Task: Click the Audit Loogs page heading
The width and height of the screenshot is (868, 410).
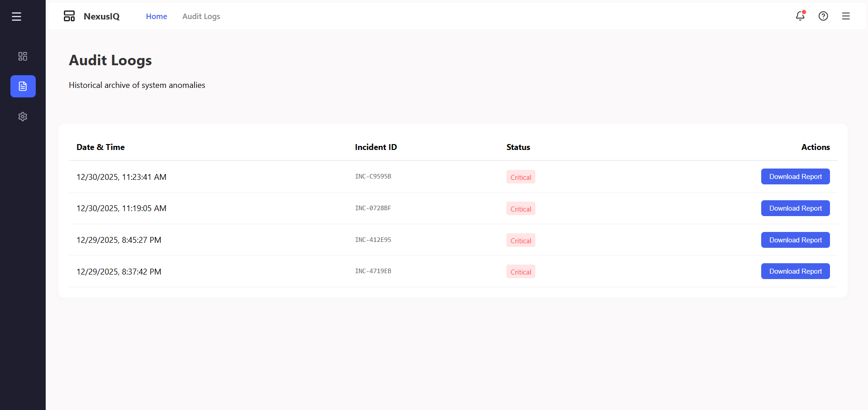Action: pos(110,61)
